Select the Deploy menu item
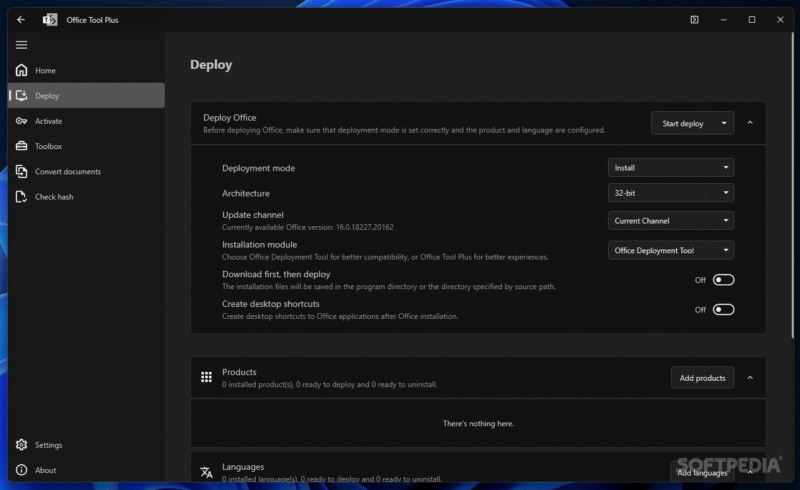This screenshot has width=800, height=490. pos(86,95)
